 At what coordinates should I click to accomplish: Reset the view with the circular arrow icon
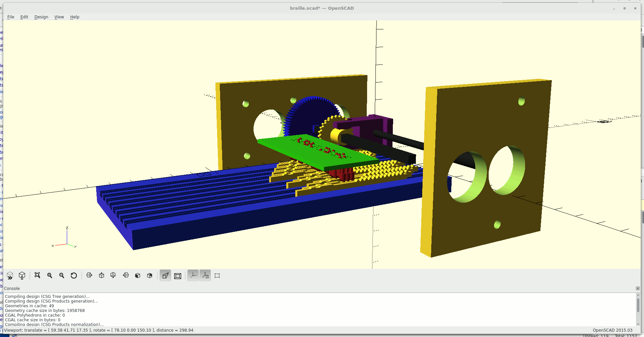(74, 276)
